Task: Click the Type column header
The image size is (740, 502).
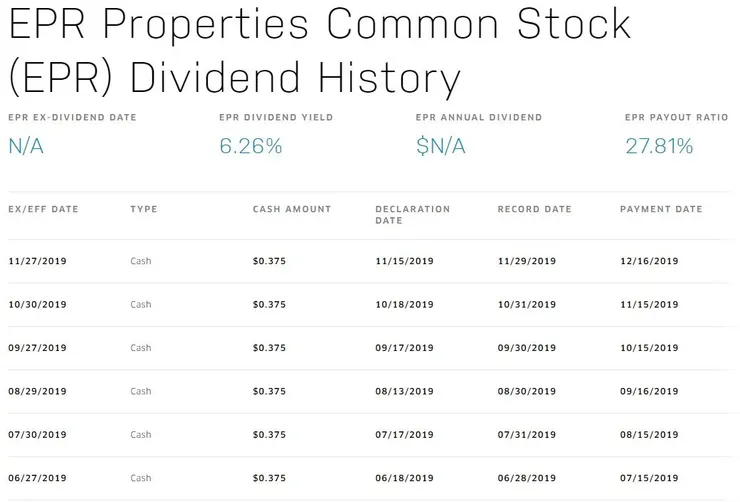Action: tap(144, 210)
